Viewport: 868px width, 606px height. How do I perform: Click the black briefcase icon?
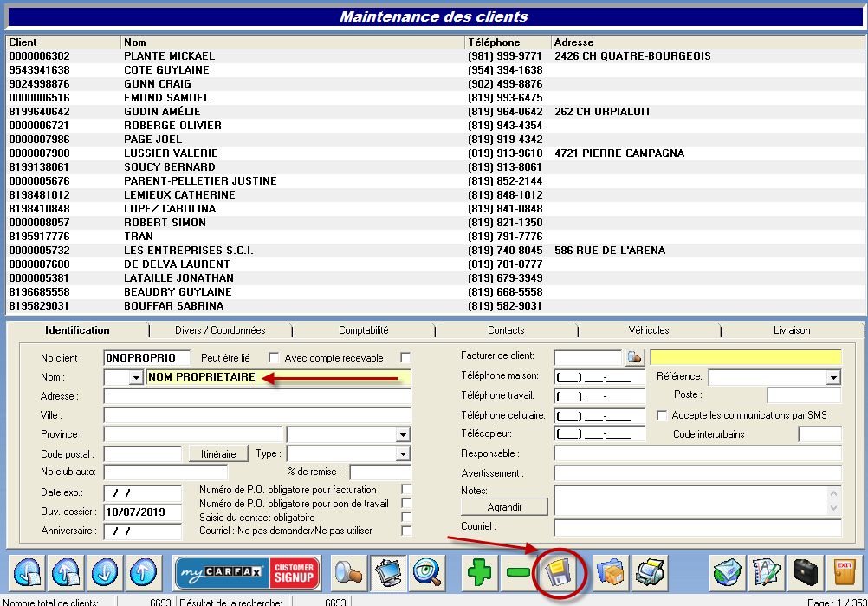tap(805, 573)
